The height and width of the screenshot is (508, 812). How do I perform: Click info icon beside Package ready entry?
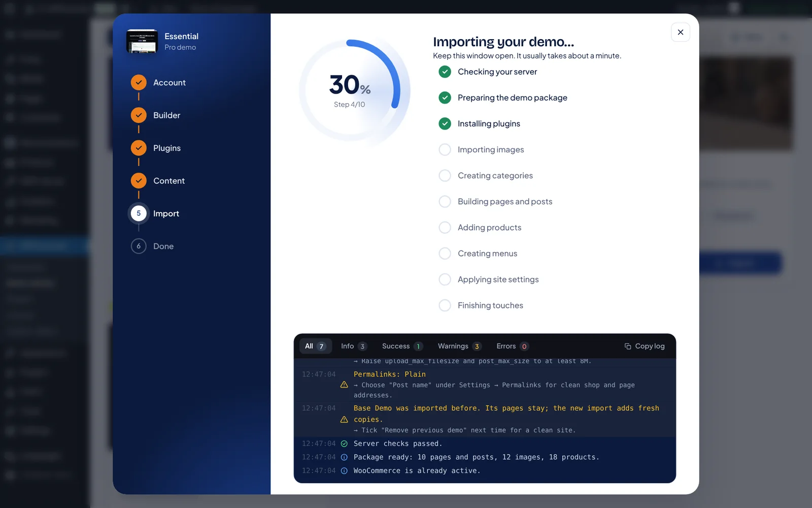[344, 457]
